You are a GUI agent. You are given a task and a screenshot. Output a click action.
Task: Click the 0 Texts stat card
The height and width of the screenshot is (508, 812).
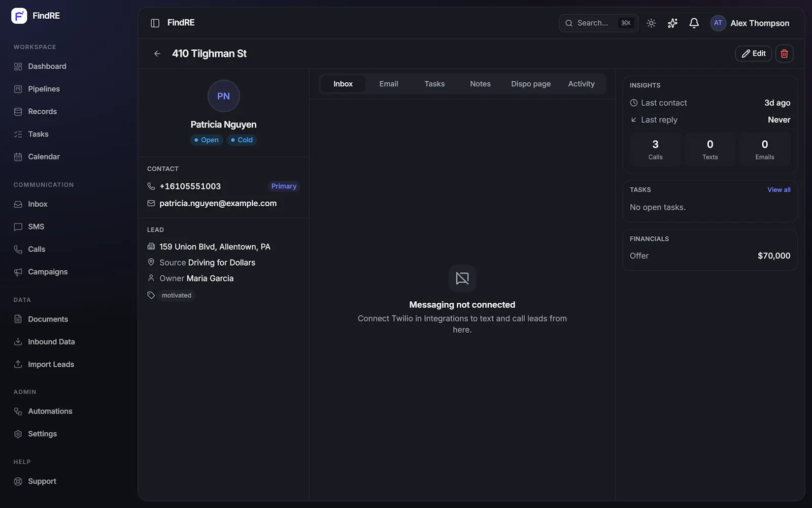point(710,149)
